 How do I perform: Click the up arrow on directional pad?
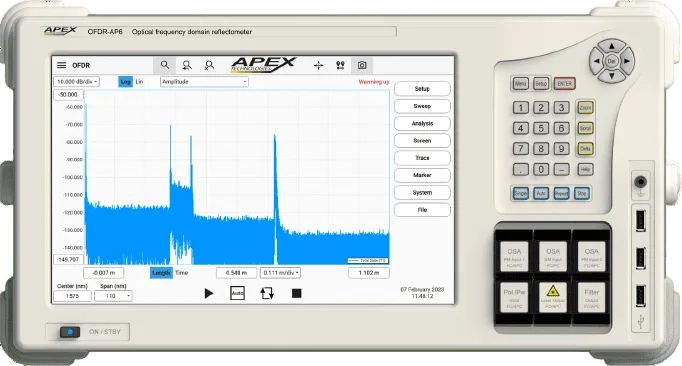(x=612, y=46)
